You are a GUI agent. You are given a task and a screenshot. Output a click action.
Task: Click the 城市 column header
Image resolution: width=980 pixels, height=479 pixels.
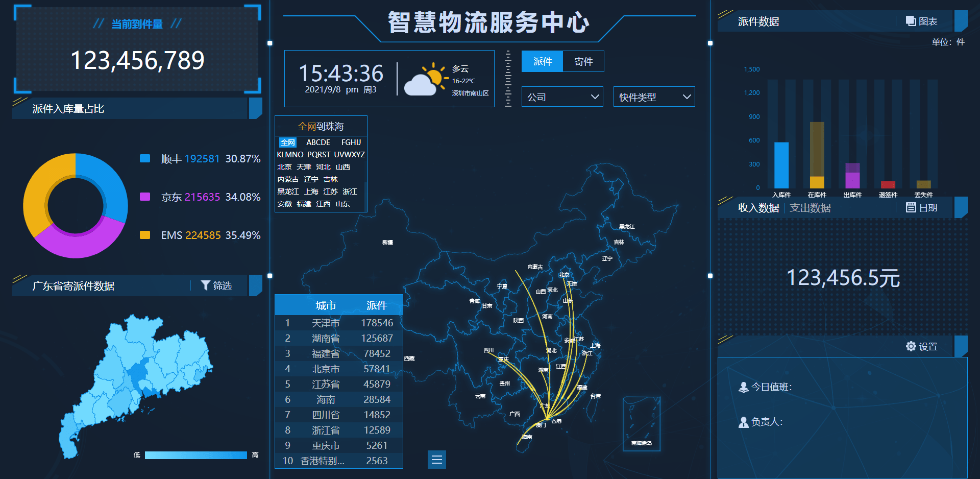[326, 305]
